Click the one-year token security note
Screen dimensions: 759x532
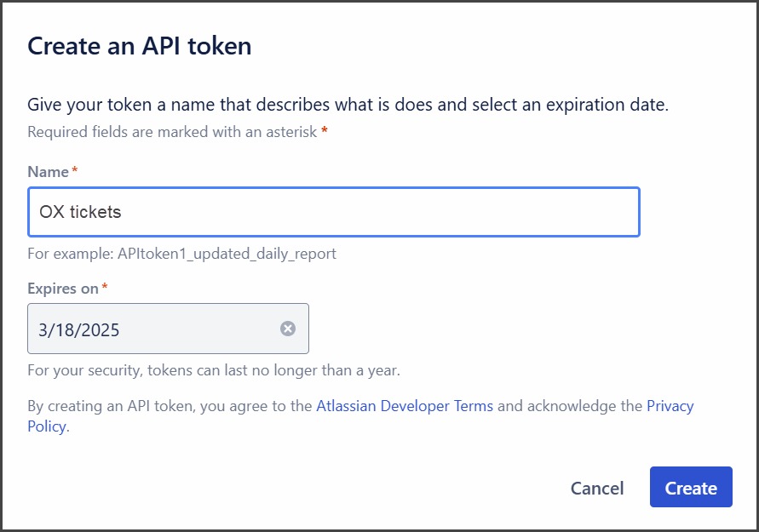(214, 370)
